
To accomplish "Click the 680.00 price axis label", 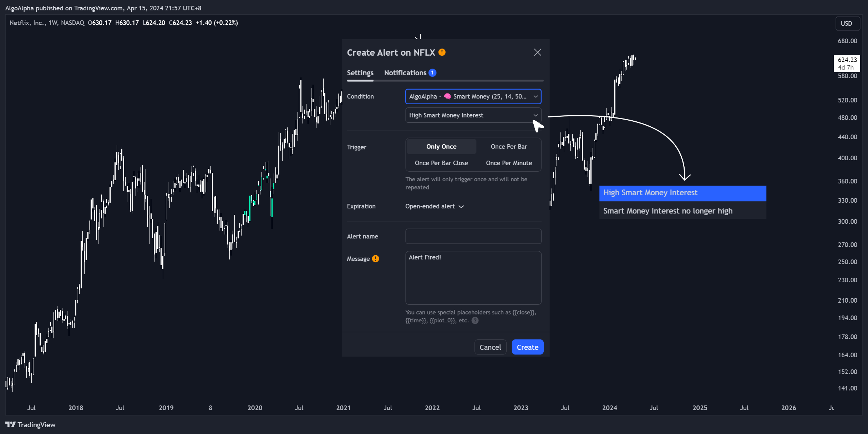I will pyautogui.click(x=847, y=41).
